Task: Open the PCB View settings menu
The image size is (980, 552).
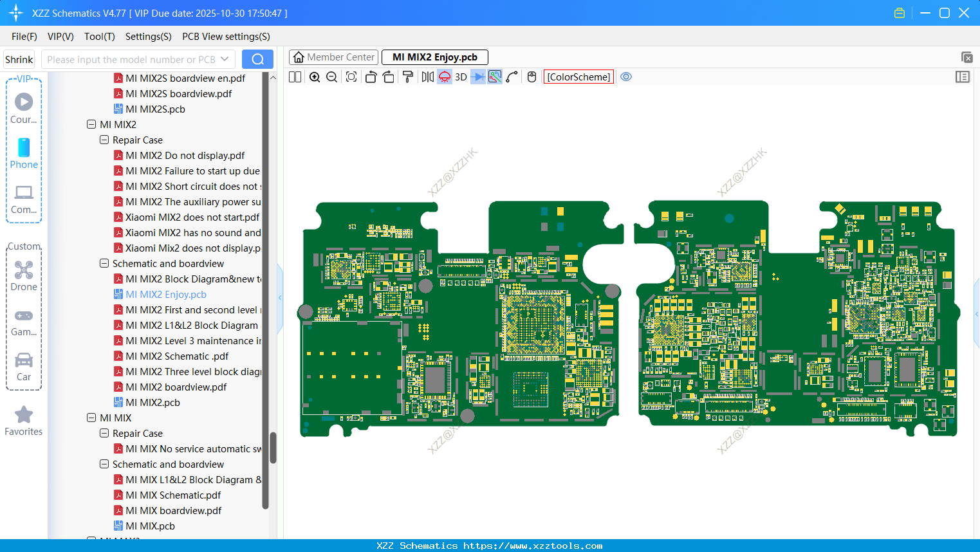Action: coord(226,37)
